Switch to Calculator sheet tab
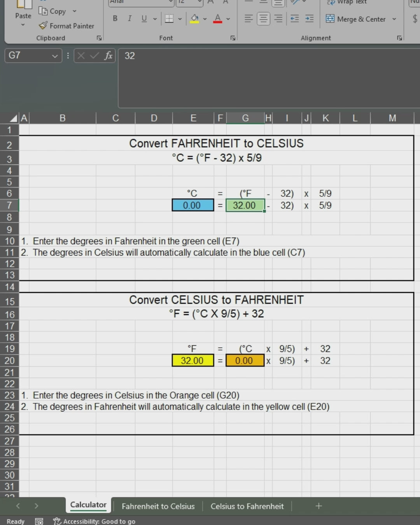 (88, 505)
